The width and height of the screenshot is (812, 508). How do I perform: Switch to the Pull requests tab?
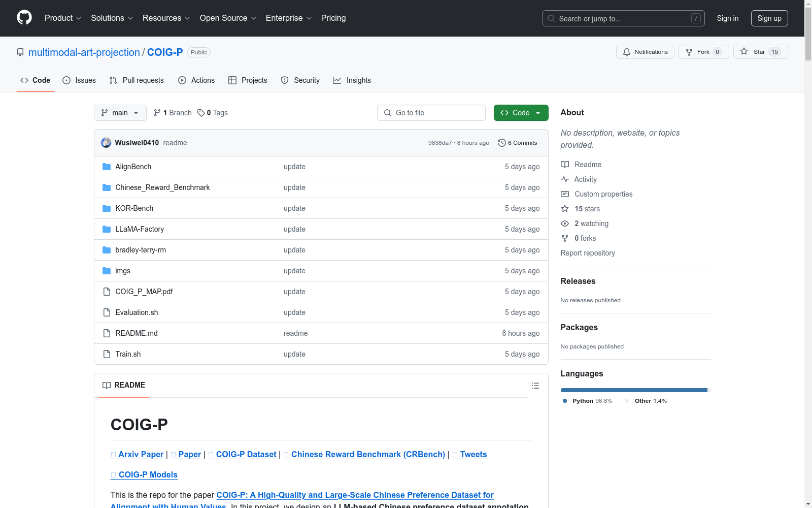point(137,80)
